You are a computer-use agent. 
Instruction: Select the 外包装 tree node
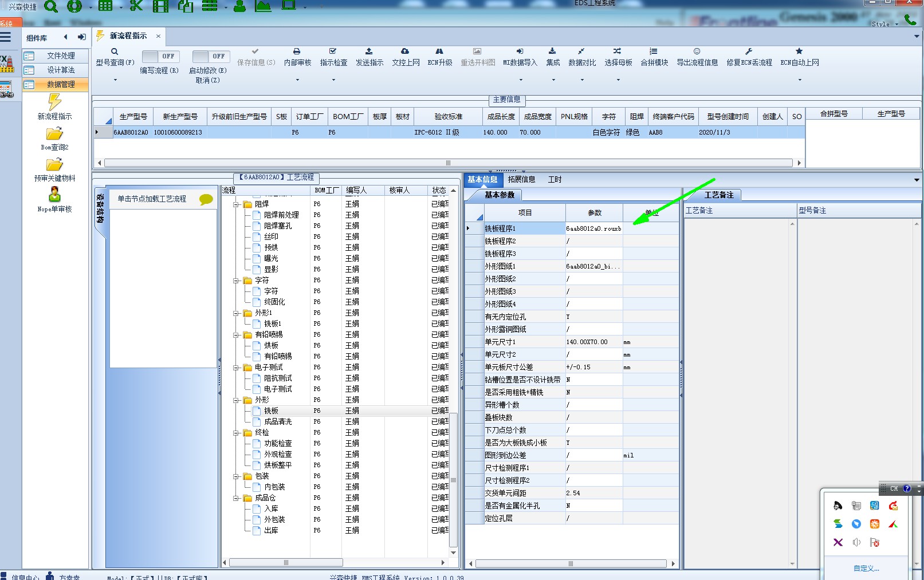(x=274, y=520)
